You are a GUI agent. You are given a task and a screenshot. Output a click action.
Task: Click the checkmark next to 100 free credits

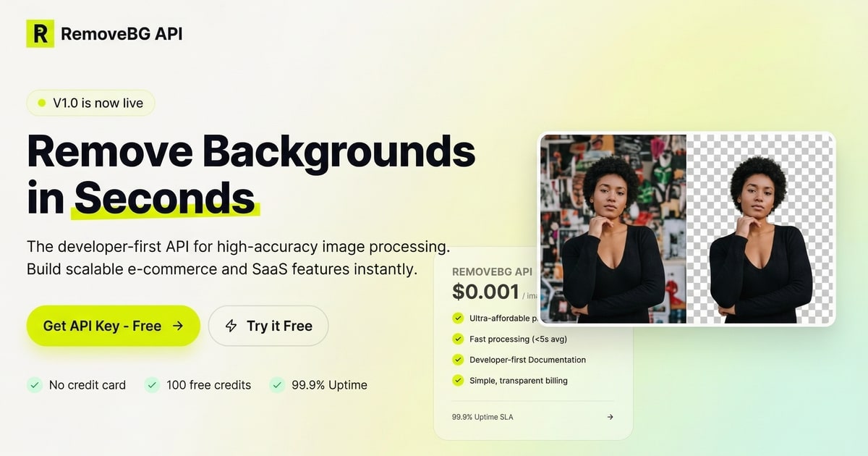pos(152,384)
